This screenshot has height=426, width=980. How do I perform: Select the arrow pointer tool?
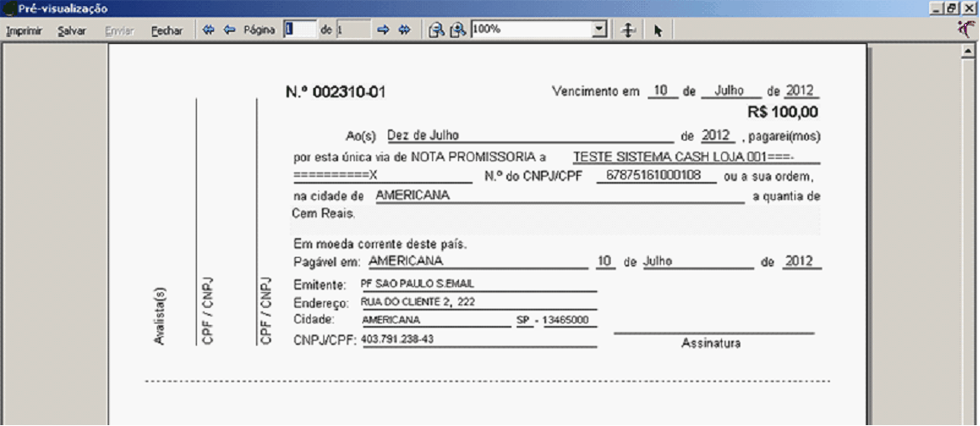pyautogui.click(x=657, y=30)
